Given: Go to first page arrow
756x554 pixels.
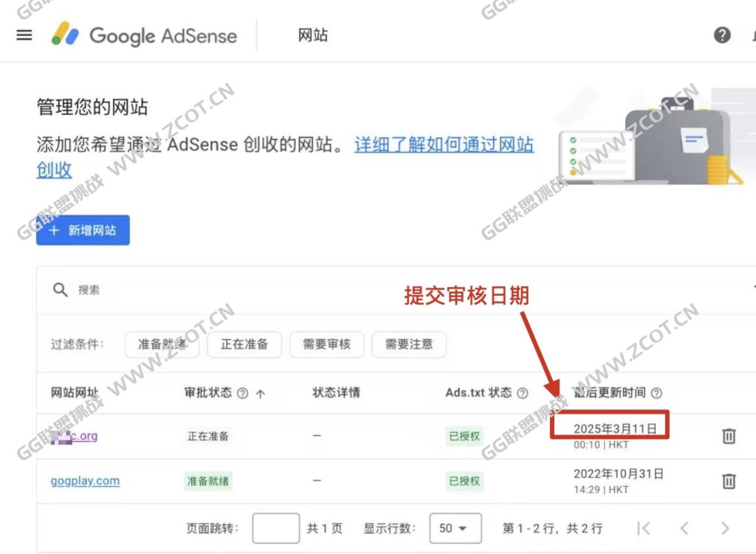Looking at the screenshot, I should pos(644,528).
